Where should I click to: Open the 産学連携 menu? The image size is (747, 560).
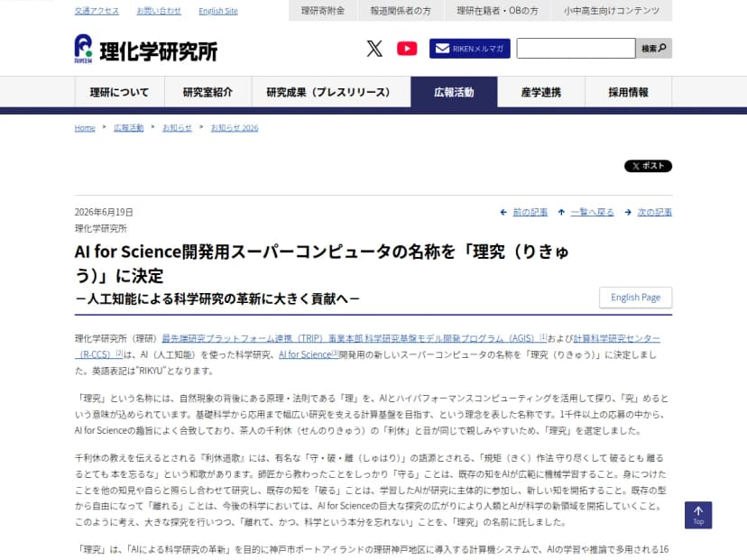pyautogui.click(x=541, y=92)
